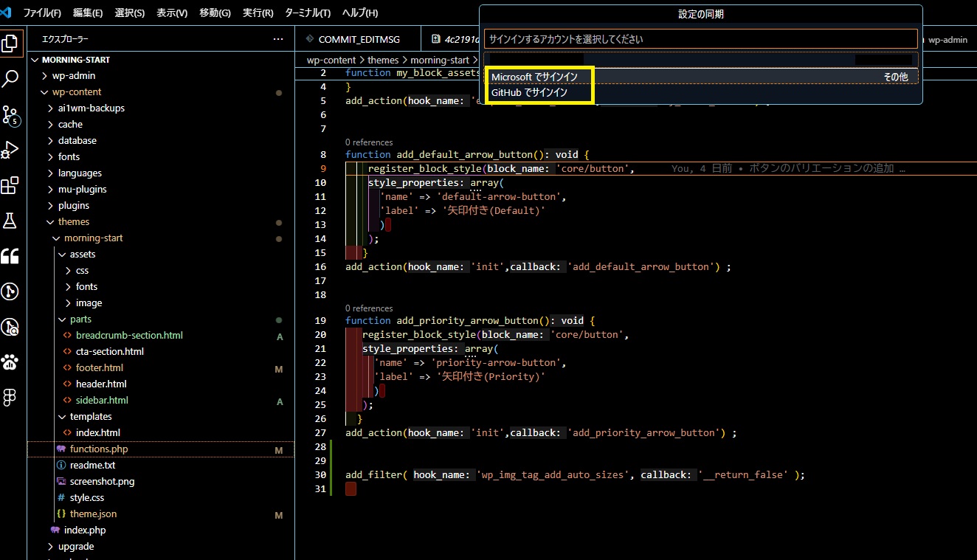977x560 pixels.
Task: Click the browser-preview extension icon in activity bar
Action: tap(11, 327)
